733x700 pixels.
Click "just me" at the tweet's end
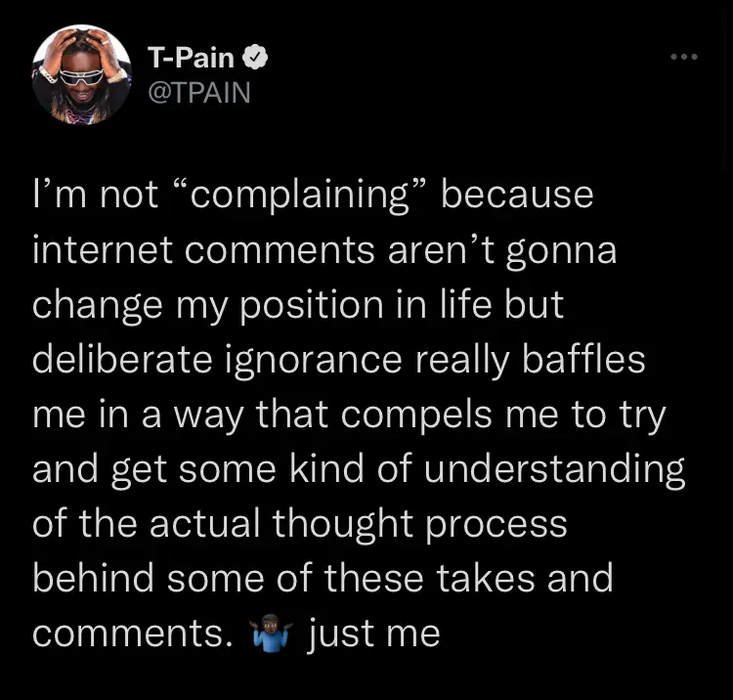pyautogui.click(x=374, y=634)
